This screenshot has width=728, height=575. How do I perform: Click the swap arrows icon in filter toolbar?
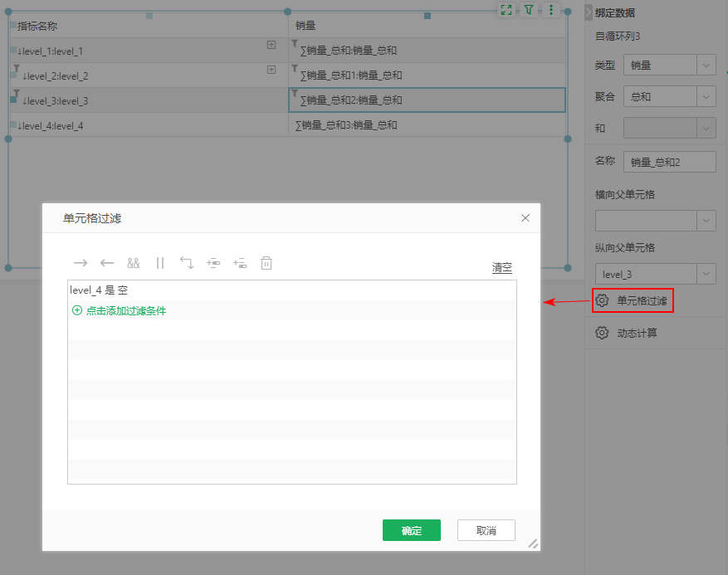pos(187,263)
